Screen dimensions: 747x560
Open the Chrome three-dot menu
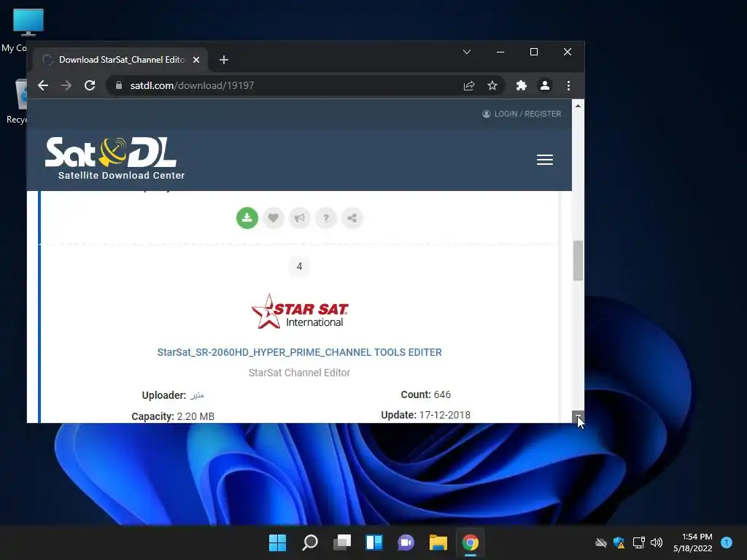pyautogui.click(x=568, y=85)
